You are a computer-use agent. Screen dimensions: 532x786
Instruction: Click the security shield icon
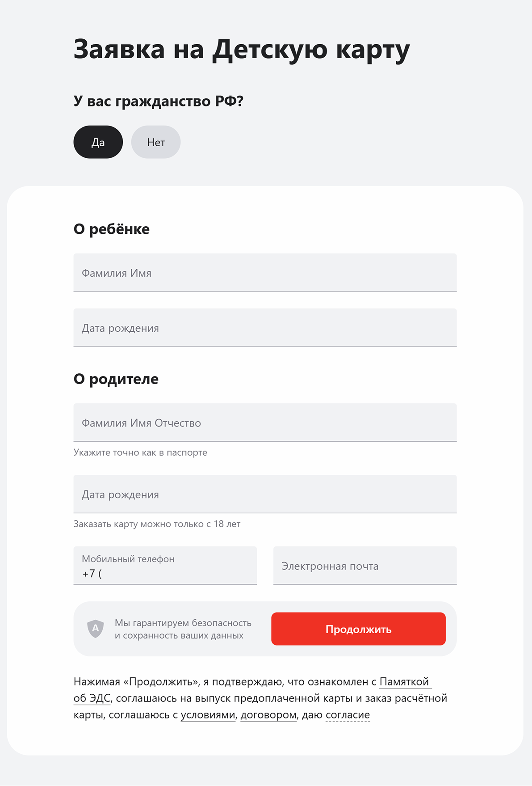tap(95, 629)
